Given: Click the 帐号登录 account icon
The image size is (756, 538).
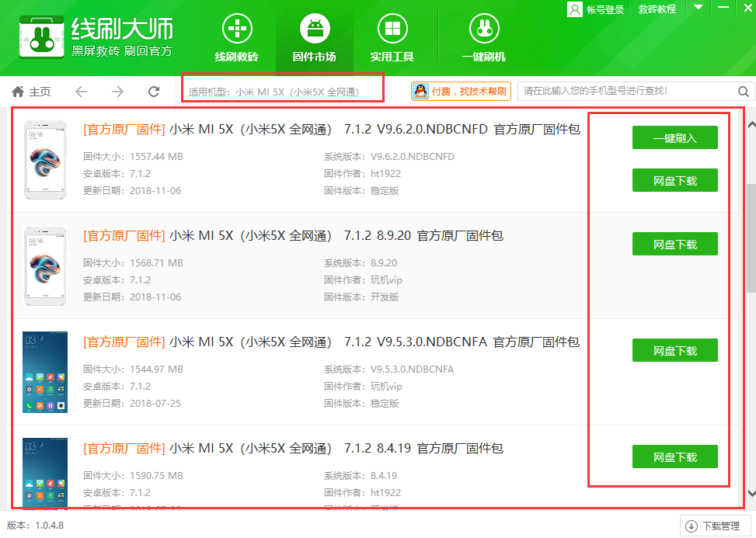Looking at the screenshot, I should [575, 9].
